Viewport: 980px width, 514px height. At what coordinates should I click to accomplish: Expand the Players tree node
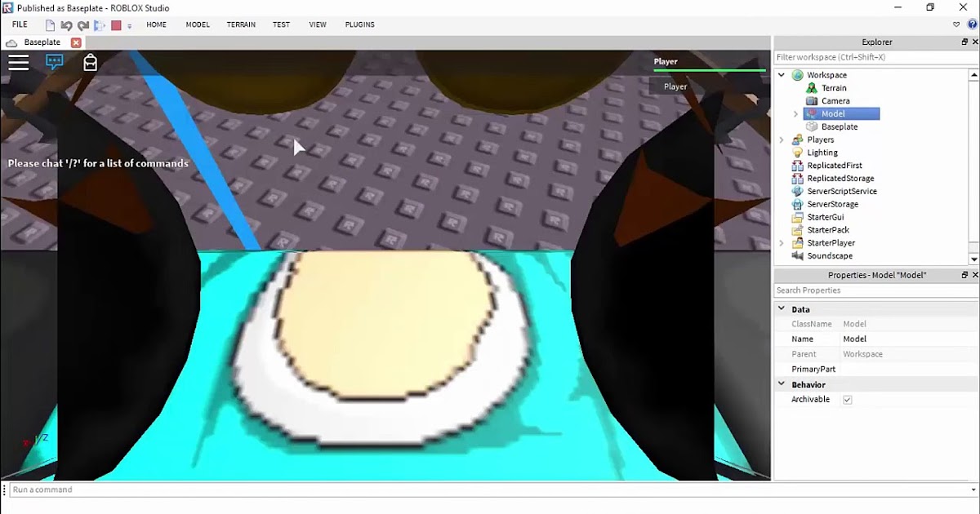click(782, 140)
